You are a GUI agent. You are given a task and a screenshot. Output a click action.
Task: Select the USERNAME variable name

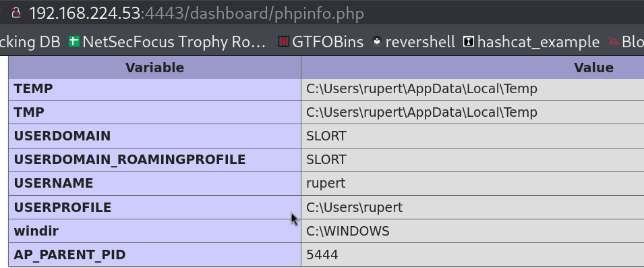54,184
